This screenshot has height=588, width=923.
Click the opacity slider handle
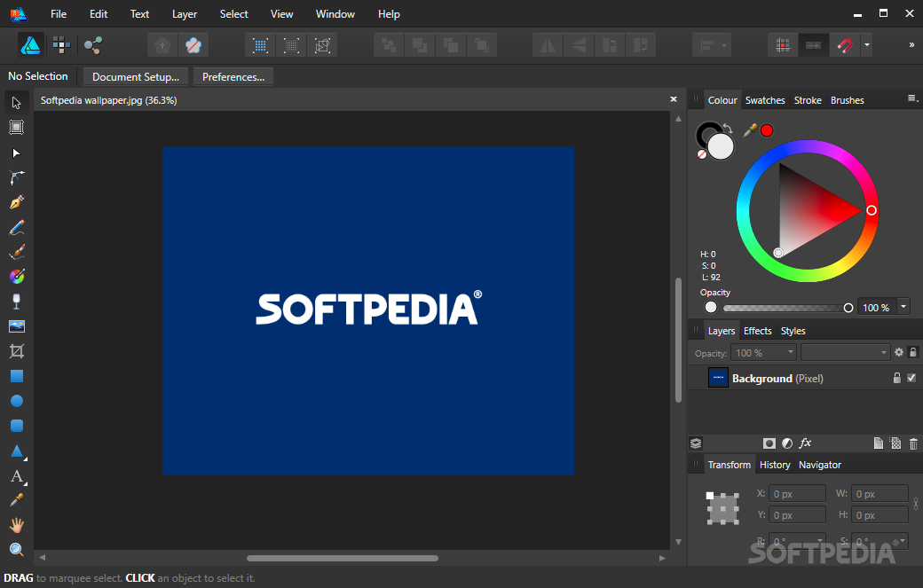(x=848, y=308)
